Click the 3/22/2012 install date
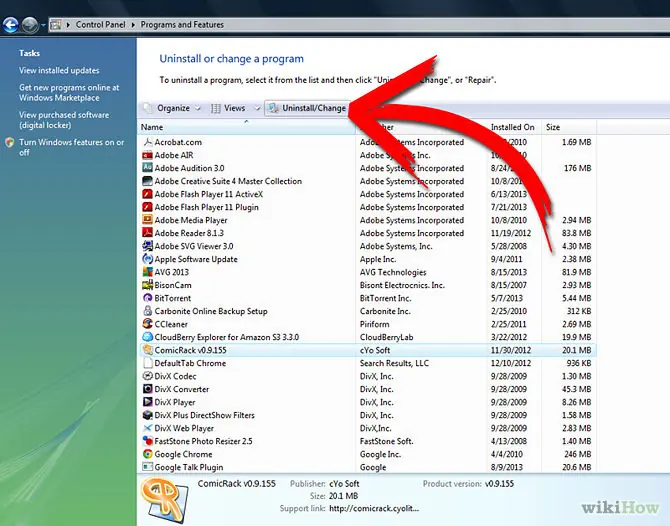This screenshot has height=526, width=670. (508, 337)
